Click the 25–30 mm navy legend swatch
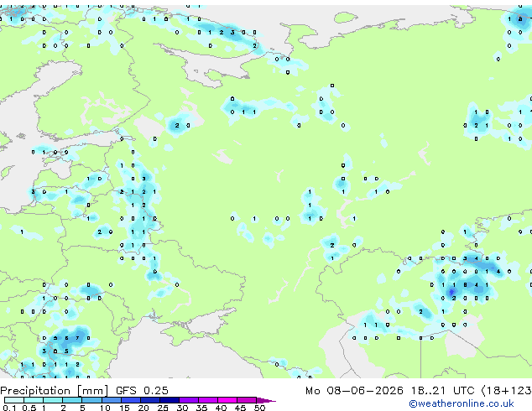This screenshot has width=532, height=411. 170,400
